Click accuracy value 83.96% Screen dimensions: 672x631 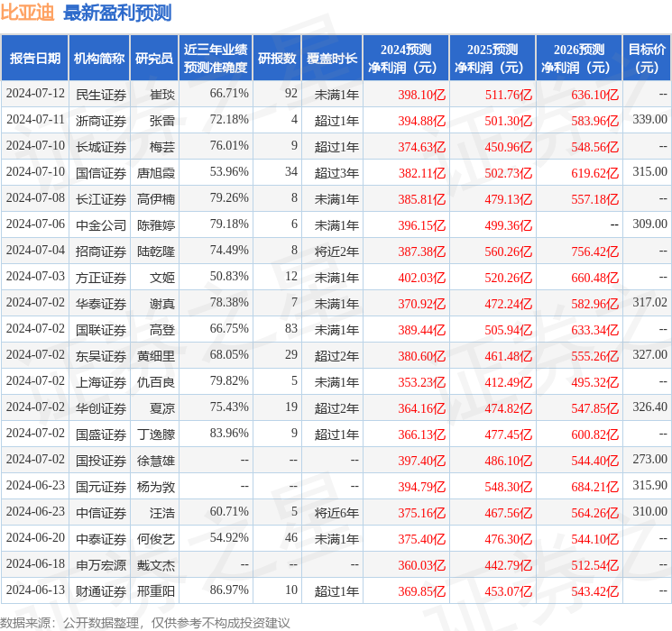click(229, 433)
